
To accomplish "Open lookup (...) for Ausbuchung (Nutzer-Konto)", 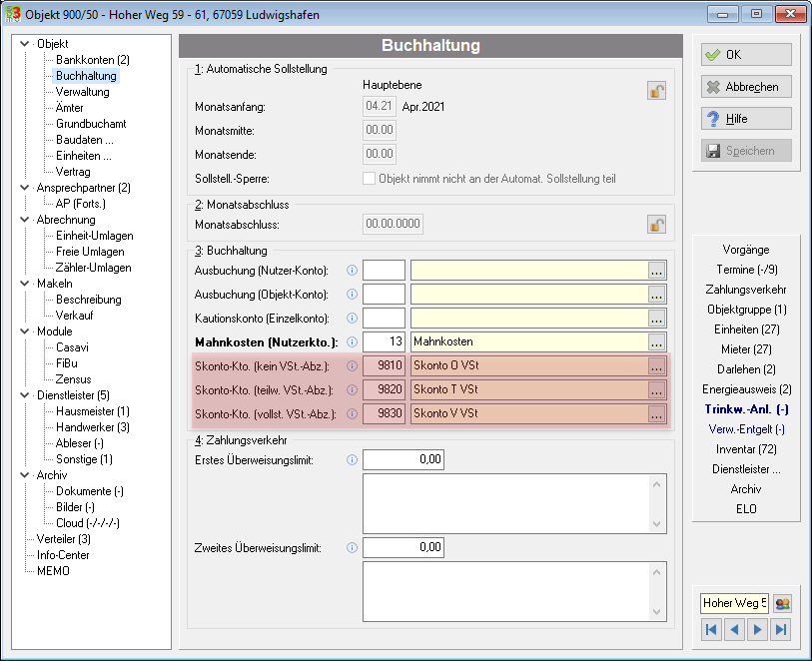I will point(656,271).
